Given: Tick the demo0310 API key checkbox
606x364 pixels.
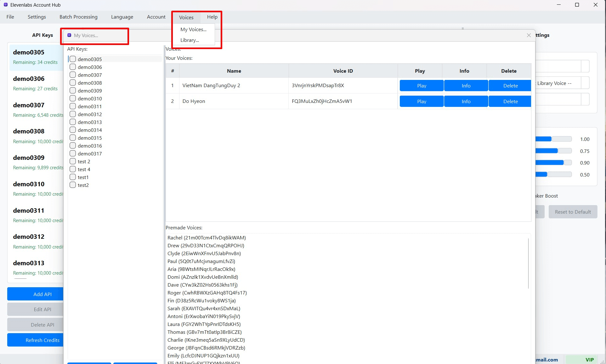Looking at the screenshot, I should coord(73,98).
